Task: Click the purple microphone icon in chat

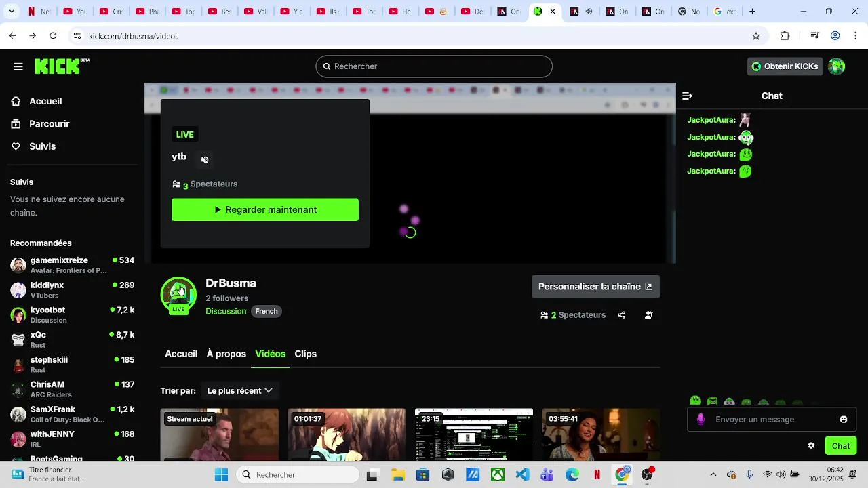Action: [701, 420]
